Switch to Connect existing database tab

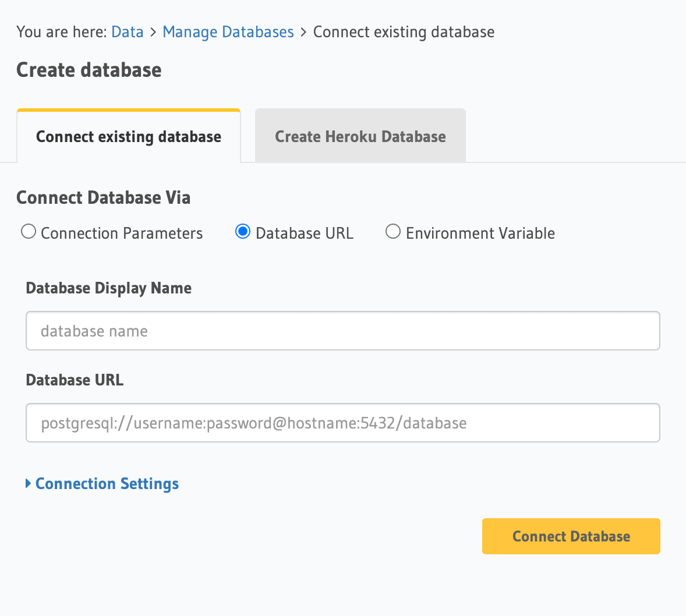[x=129, y=137]
